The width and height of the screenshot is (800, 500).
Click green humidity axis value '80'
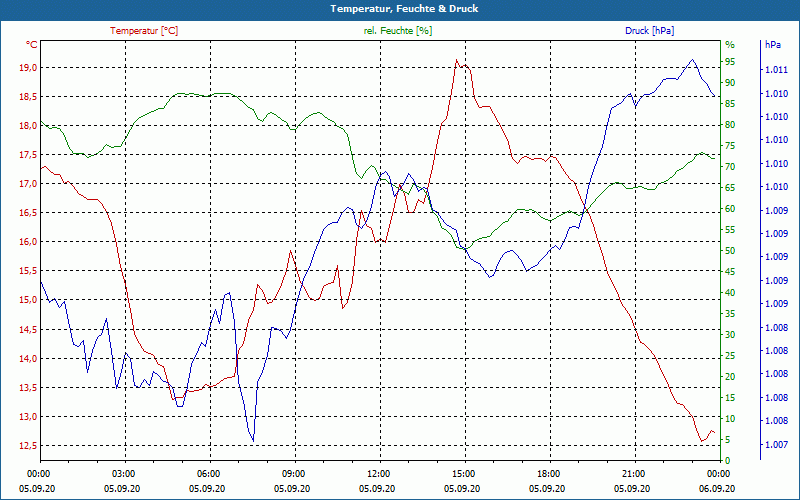730,124
